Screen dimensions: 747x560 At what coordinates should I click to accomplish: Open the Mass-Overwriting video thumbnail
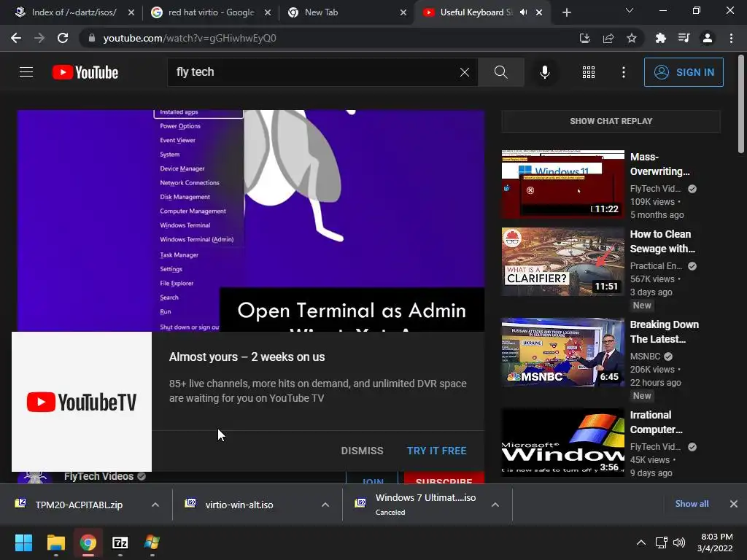(562, 184)
